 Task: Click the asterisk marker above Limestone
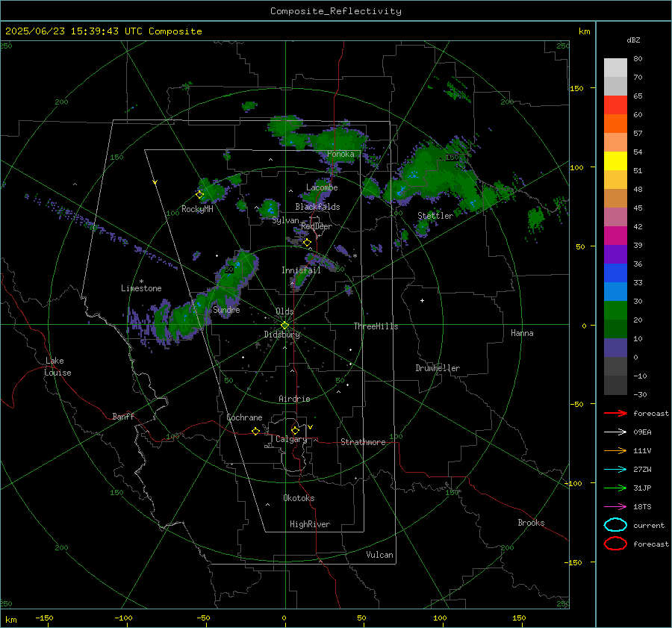pos(141,282)
